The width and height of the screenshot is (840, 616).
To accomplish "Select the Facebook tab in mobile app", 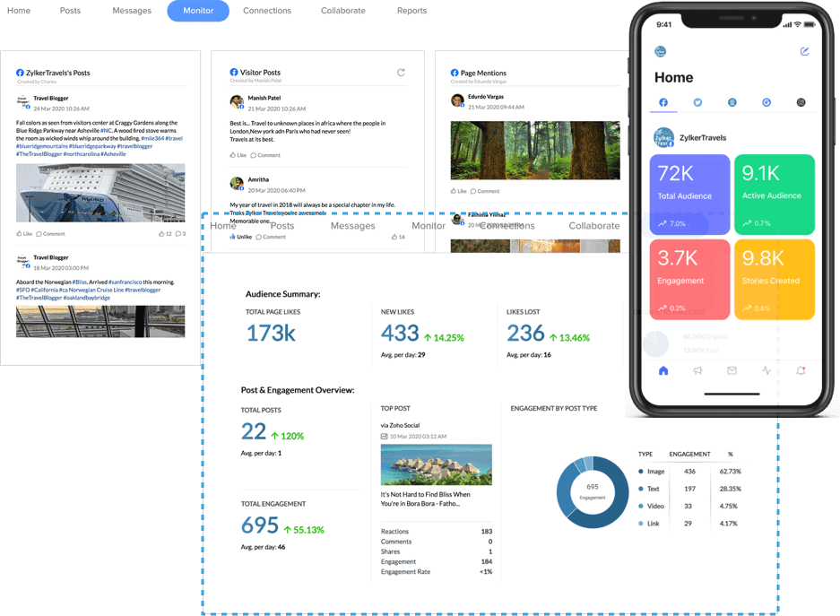I will pos(663,103).
